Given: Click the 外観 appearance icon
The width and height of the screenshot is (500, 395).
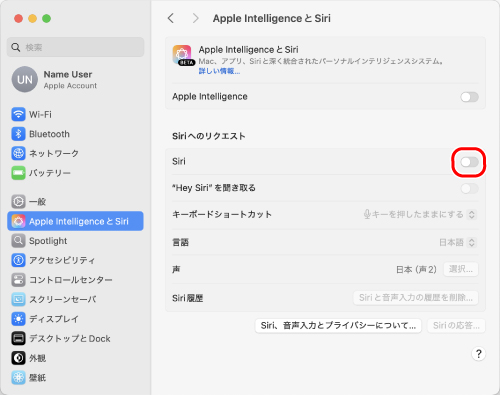Looking at the screenshot, I should pyautogui.click(x=18, y=358).
